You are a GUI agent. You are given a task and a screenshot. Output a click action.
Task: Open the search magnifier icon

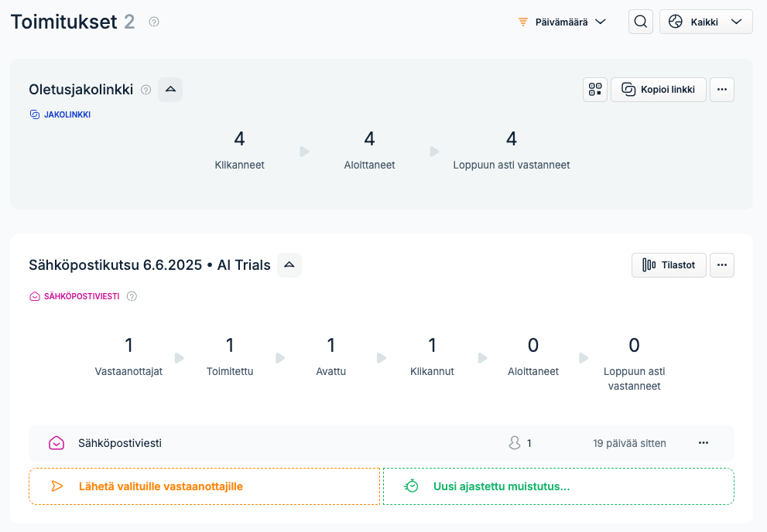point(640,22)
